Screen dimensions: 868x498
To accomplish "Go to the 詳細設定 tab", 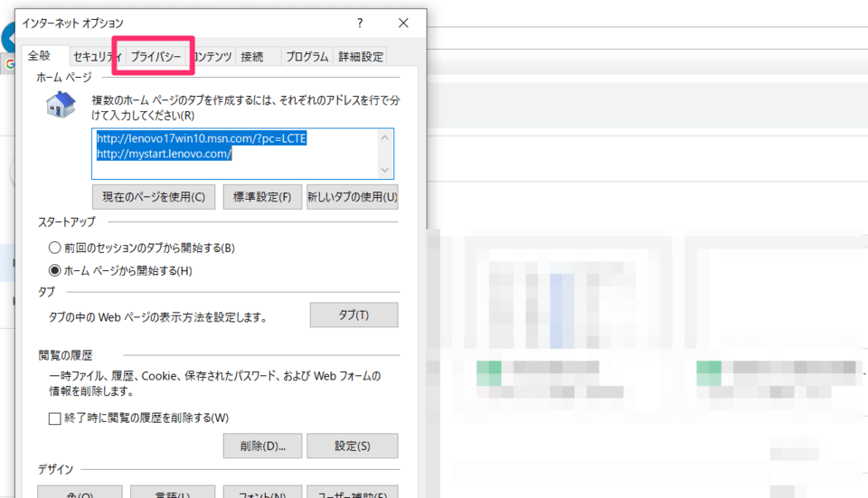I will pyautogui.click(x=361, y=56).
